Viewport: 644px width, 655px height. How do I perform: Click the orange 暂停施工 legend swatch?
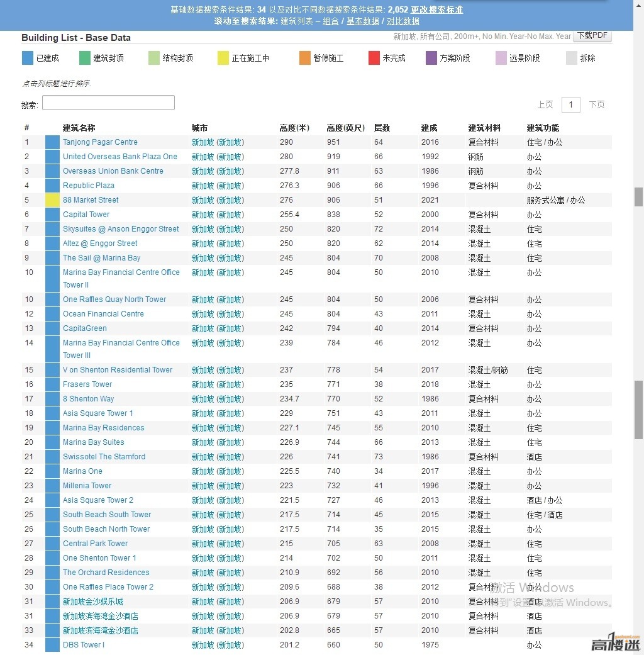coord(305,58)
